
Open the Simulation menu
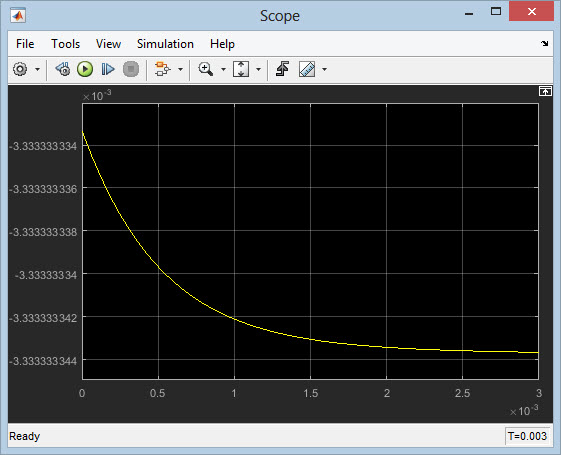165,44
